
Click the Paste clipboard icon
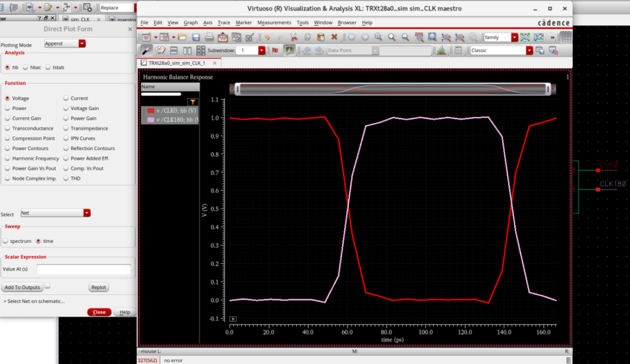(x=321, y=38)
